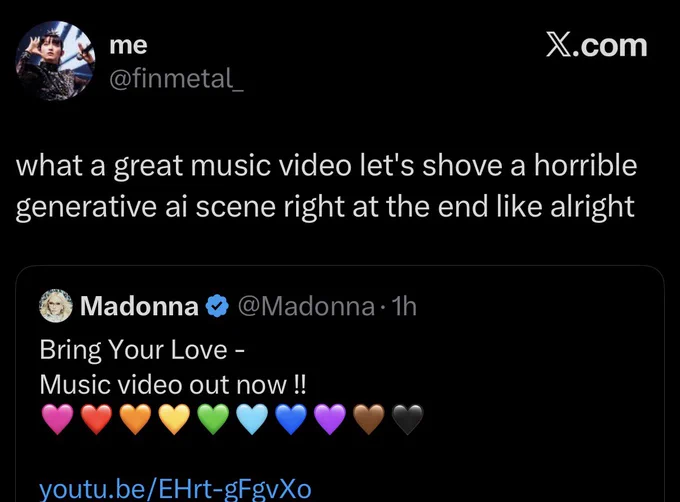Click the black heart emoji

click(407, 419)
